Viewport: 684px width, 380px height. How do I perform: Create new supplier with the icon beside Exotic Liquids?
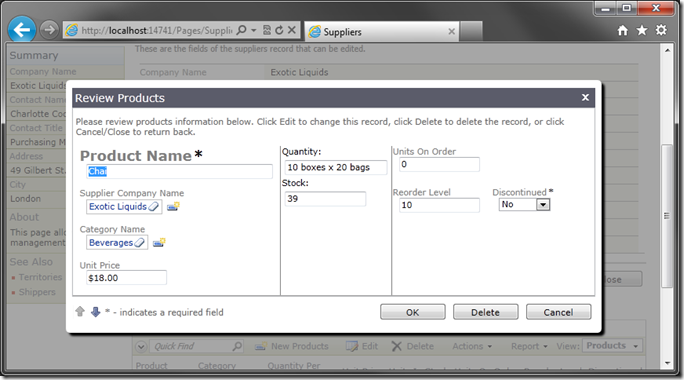pos(173,206)
